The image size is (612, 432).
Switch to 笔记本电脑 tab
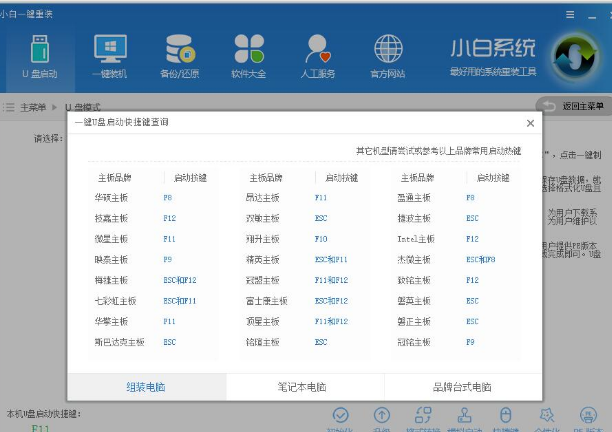click(x=305, y=386)
